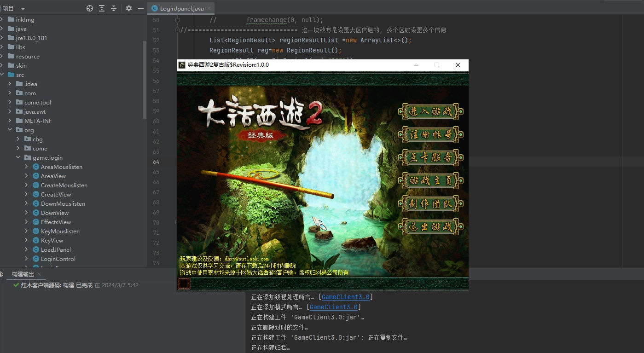Hide the project tool window with the minus icon
Image resolution: width=644 pixels, height=353 pixels.
tap(141, 8)
